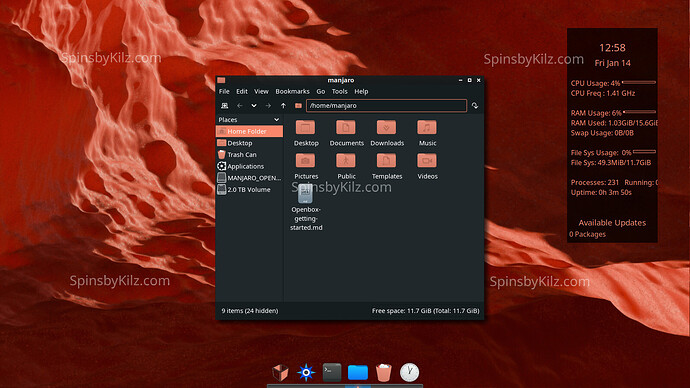
Task: Open the View menu
Action: point(261,92)
